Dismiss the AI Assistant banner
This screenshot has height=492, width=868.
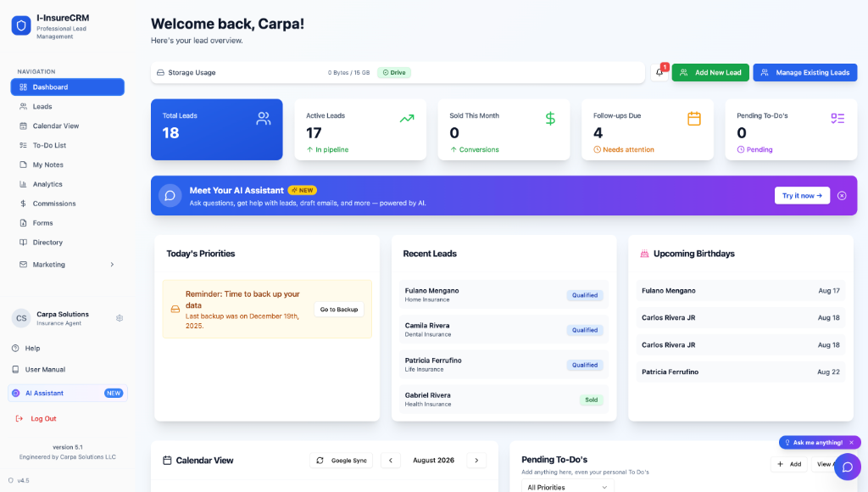pos(842,196)
